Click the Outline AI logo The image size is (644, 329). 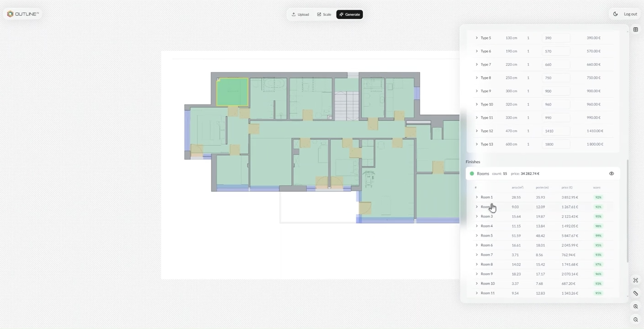pyautogui.click(x=23, y=14)
